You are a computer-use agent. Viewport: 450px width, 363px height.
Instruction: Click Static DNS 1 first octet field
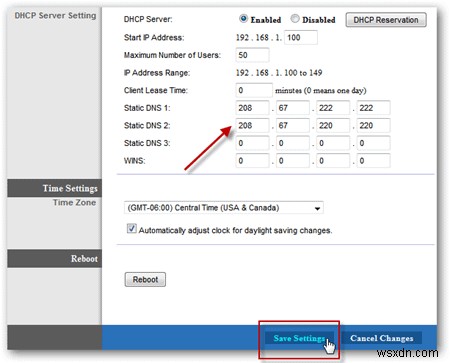(252, 108)
